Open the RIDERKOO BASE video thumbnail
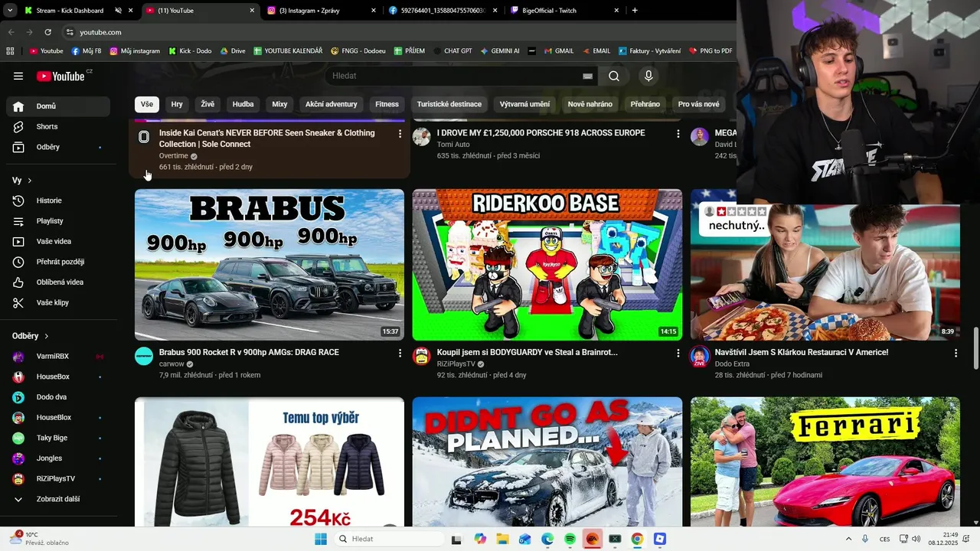Image resolution: width=980 pixels, height=551 pixels. point(547,265)
